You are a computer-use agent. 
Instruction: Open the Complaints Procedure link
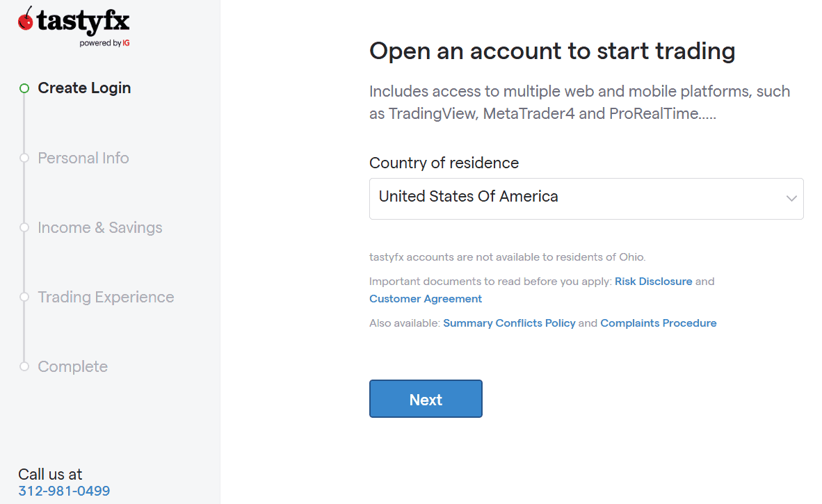pyautogui.click(x=658, y=323)
